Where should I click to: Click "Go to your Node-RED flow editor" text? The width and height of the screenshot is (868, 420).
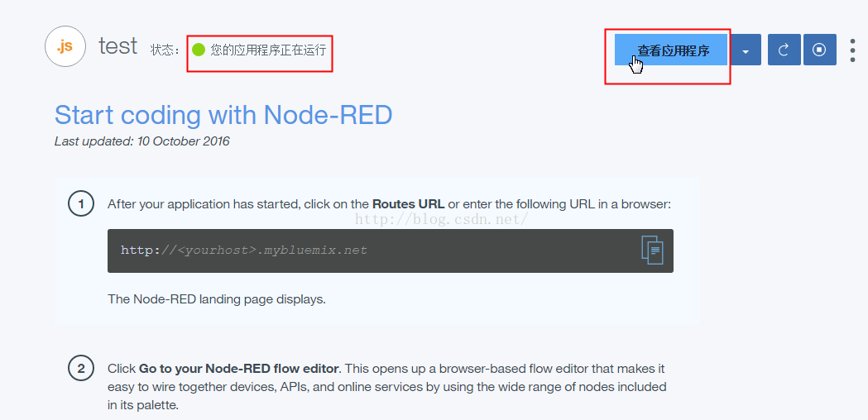tap(239, 369)
